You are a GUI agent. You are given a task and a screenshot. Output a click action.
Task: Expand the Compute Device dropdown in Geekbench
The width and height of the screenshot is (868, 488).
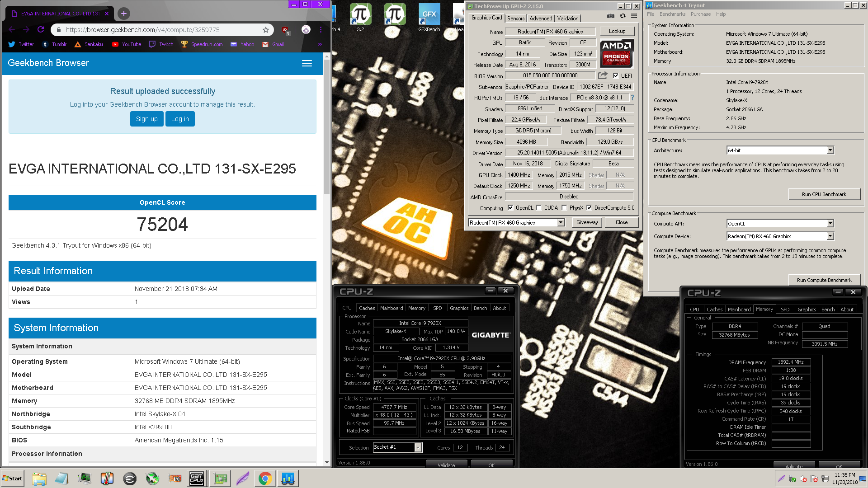(830, 236)
